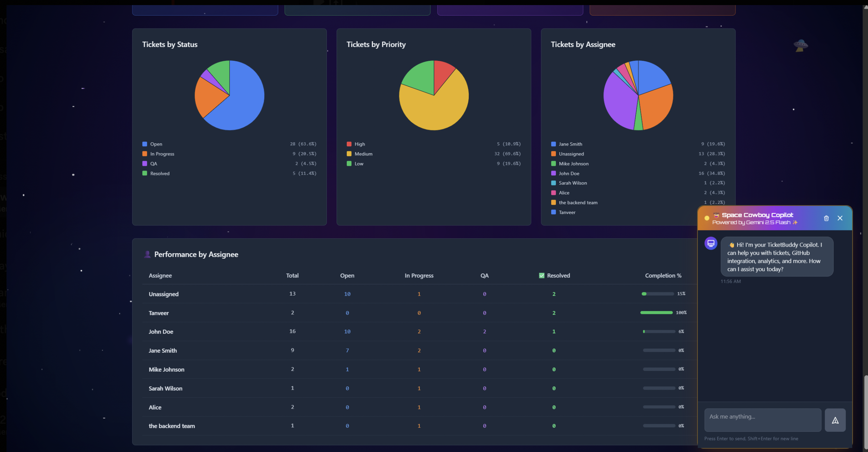Click the flying UFO icon
Viewport: 868px width, 452px height.
800,45
